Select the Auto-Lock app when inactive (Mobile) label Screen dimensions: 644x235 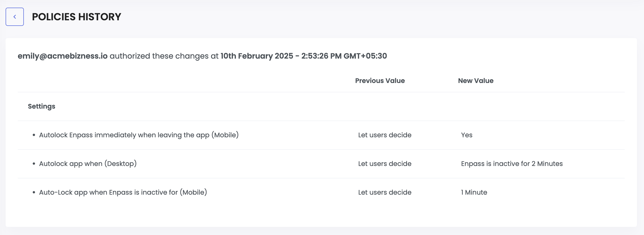123,192
